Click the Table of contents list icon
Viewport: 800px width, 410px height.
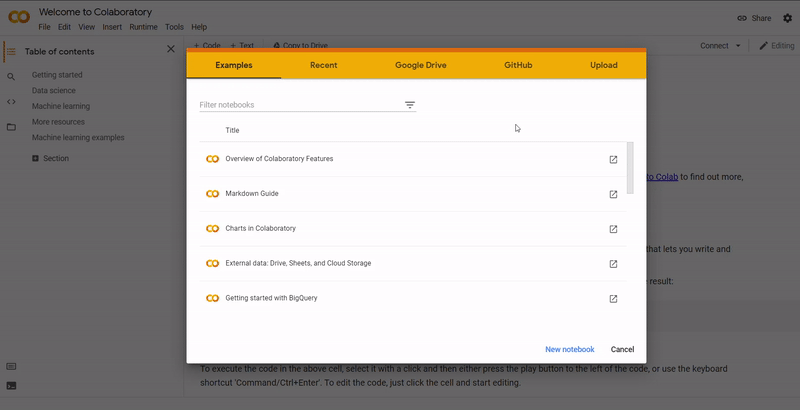pos(11,52)
